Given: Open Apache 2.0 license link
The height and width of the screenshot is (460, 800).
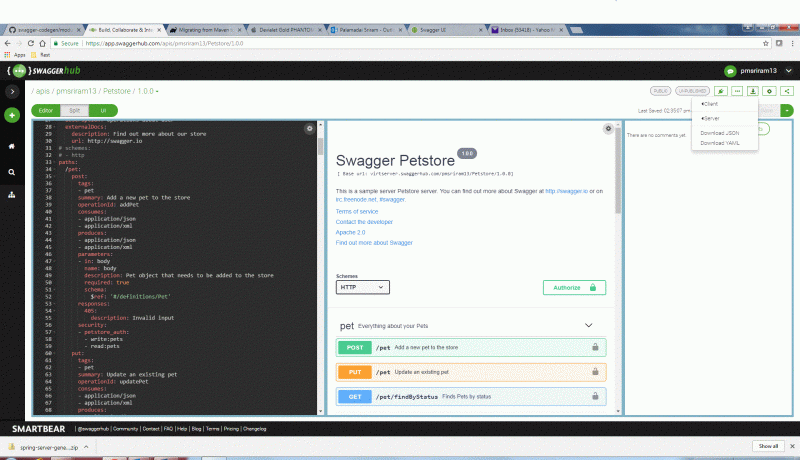Looking at the screenshot, I should [350, 233].
